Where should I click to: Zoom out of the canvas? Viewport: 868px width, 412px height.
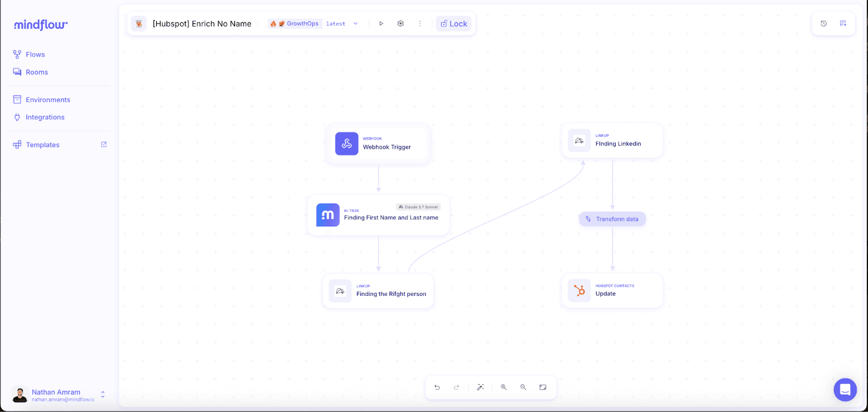[524, 388]
